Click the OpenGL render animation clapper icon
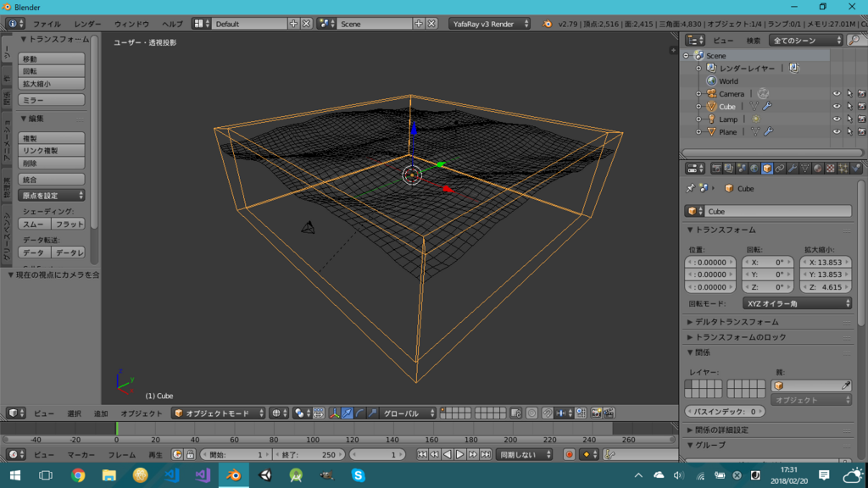Image resolution: width=868 pixels, height=488 pixels. tap(609, 413)
